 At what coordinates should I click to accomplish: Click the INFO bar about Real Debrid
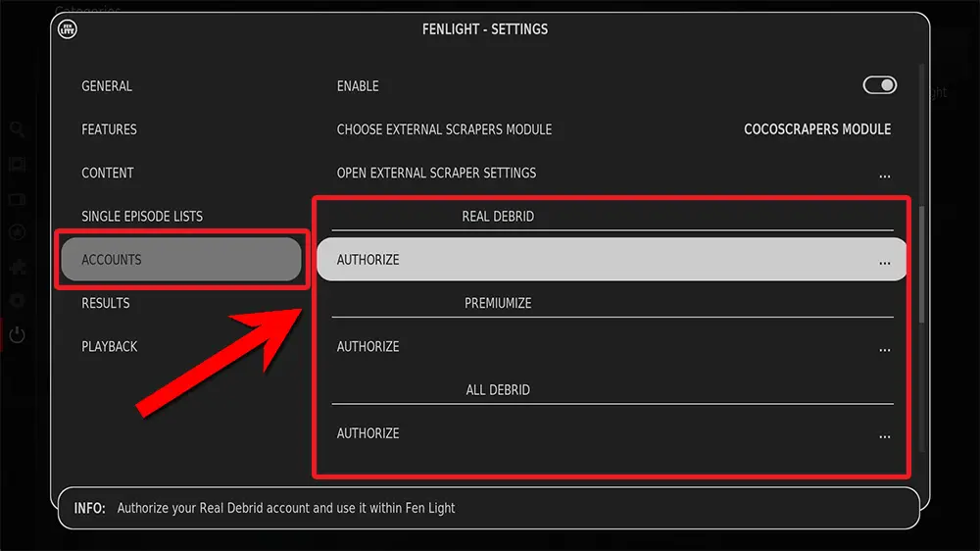click(x=488, y=508)
